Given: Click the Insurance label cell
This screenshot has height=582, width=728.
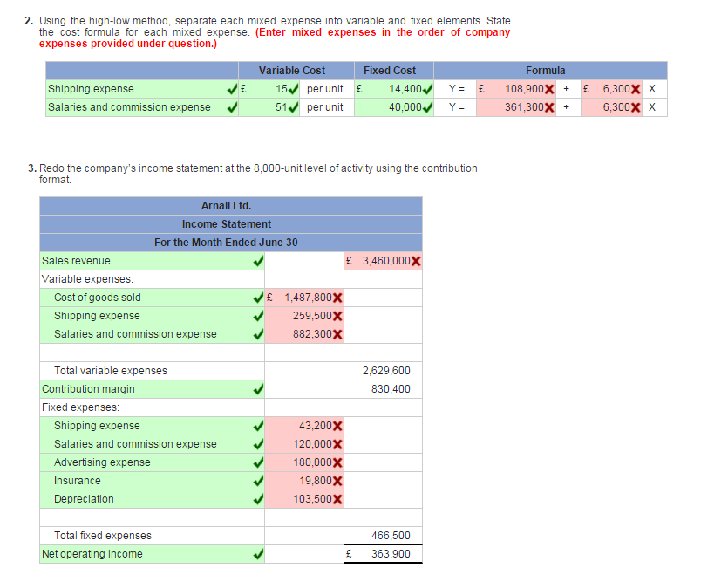Looking at the screenshot, I should tap(152, 481).
